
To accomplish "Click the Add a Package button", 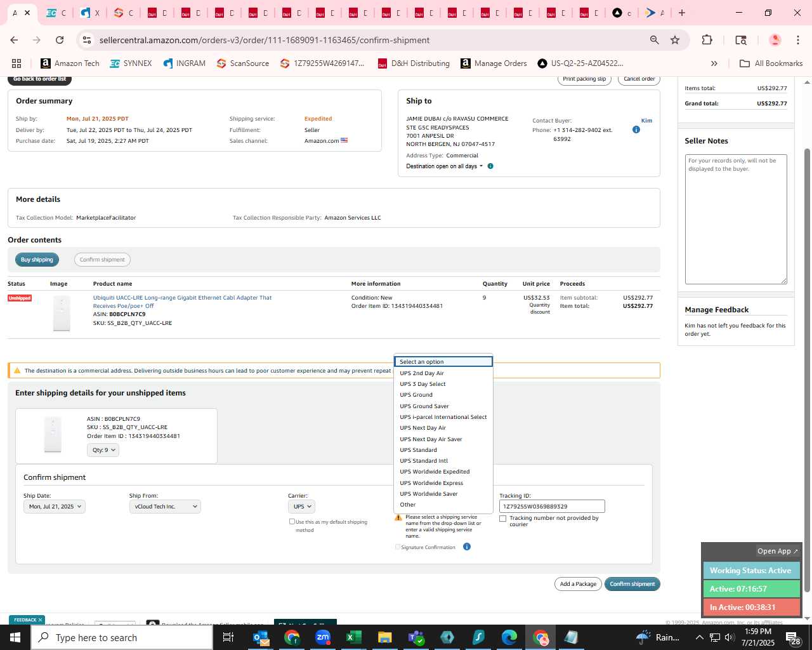I will tap(578, 584).
